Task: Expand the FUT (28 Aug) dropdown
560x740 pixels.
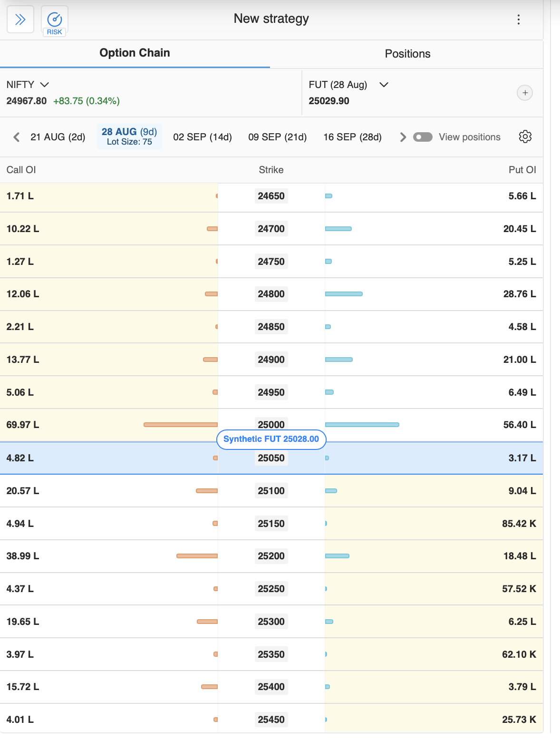Action: click(348, 85)
